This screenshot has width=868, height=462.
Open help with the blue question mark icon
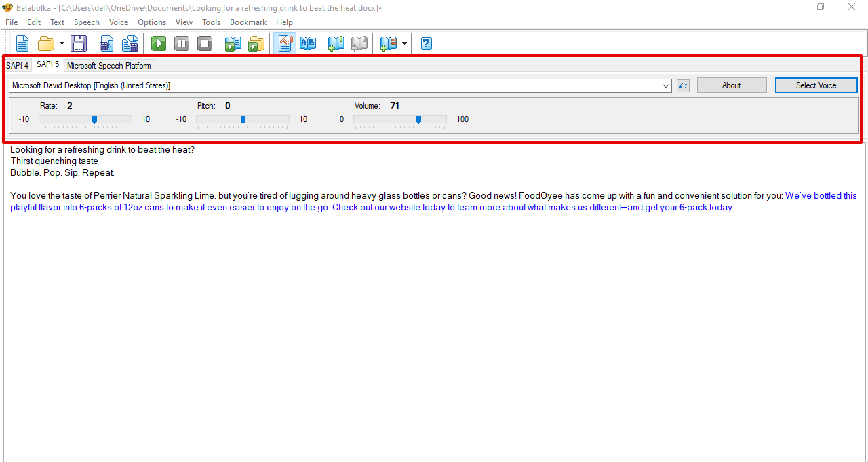click(427, 43)
